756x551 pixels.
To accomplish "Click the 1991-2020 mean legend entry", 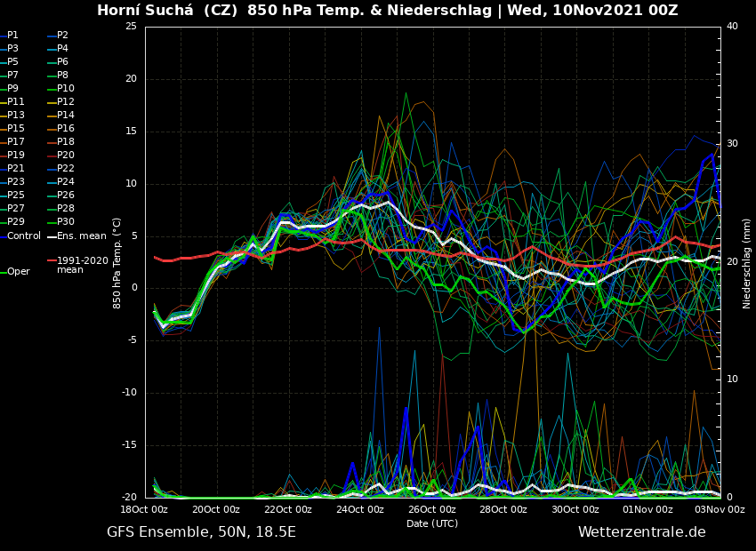I will 82,265.
